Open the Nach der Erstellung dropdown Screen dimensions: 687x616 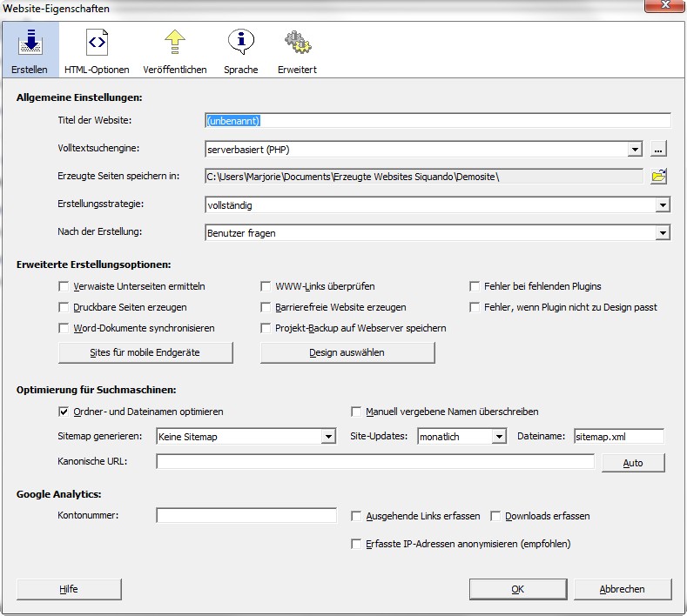point(663,233)
